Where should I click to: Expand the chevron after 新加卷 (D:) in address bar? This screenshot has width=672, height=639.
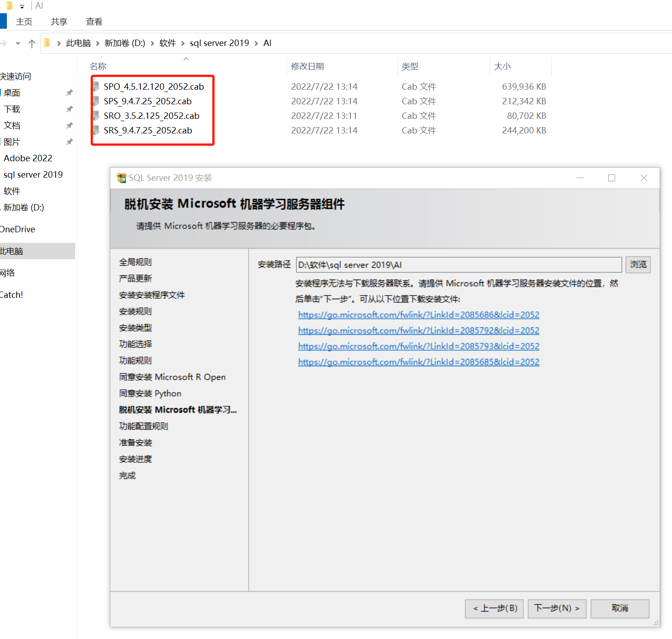(152, 43)
